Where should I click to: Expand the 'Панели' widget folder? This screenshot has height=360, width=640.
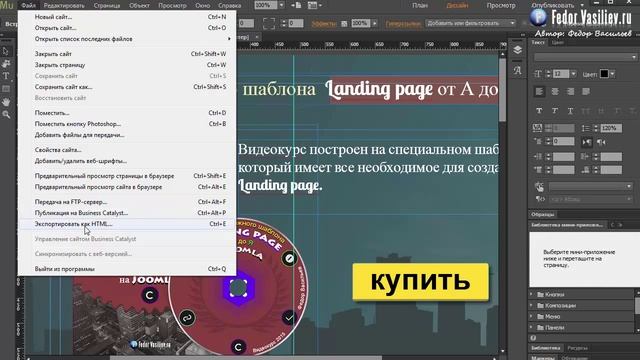(531, 327)
